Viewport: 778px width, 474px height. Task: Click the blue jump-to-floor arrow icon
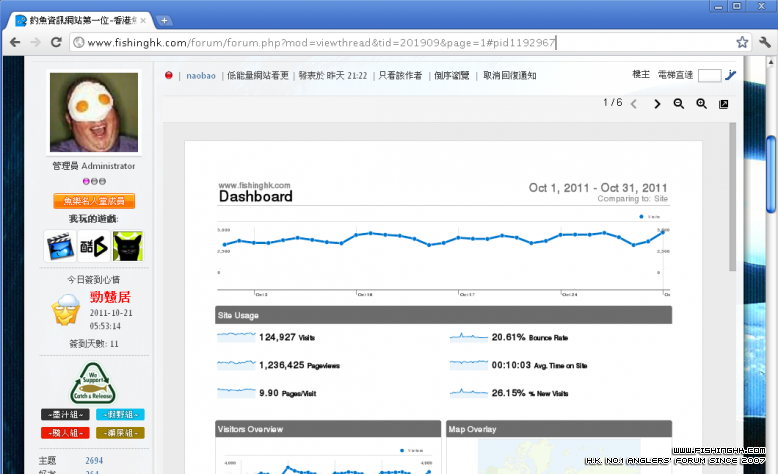click(730, 75)
